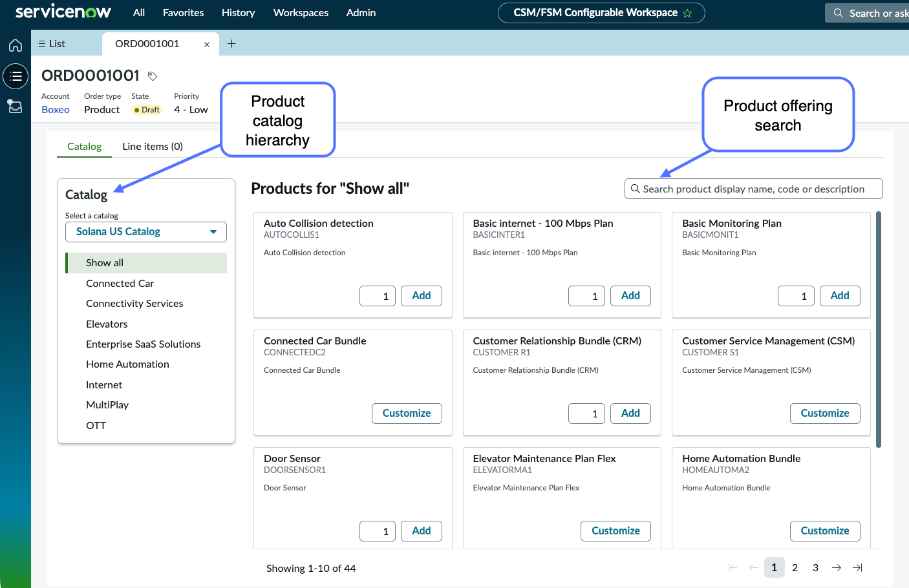Switch to the Line items (0) tab
This screenshot has width=909, height=588.
(153, 147)
